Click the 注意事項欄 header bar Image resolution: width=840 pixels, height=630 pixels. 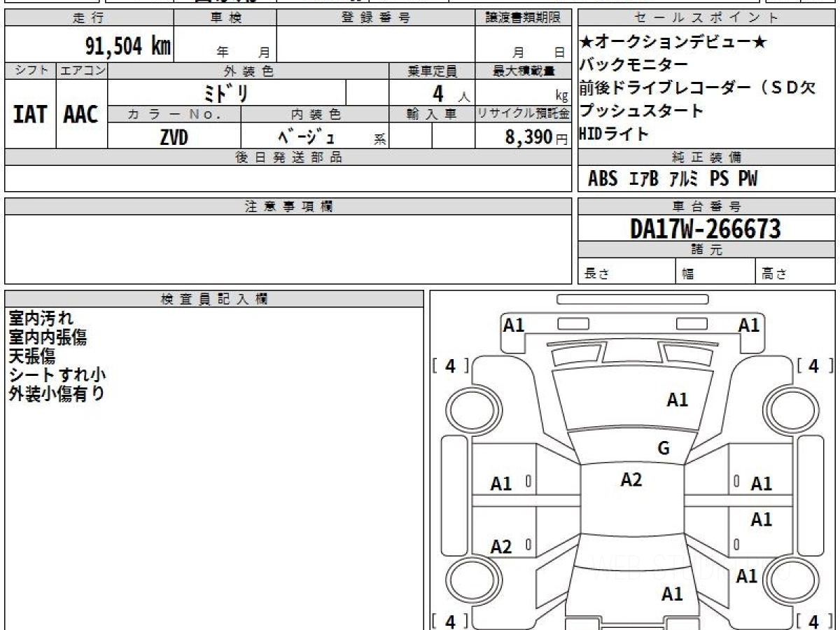tap(288, 206)
